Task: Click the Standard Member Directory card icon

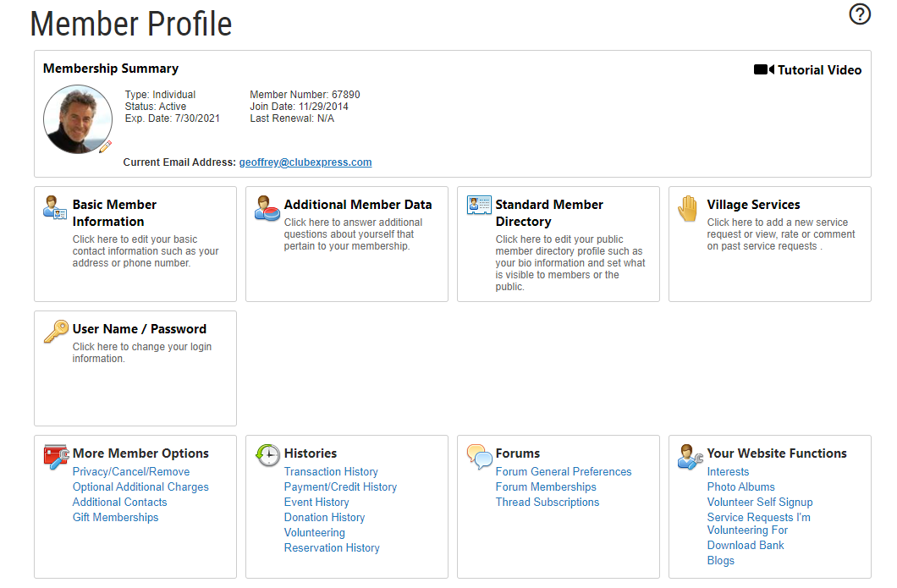Action: pos(479,206)
